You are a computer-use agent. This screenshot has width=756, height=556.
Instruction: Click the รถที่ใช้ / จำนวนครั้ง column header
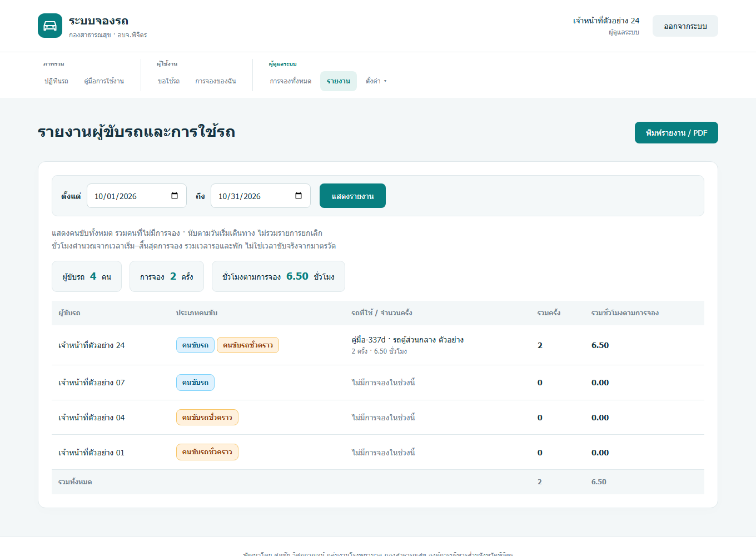(x=382, y=313)
